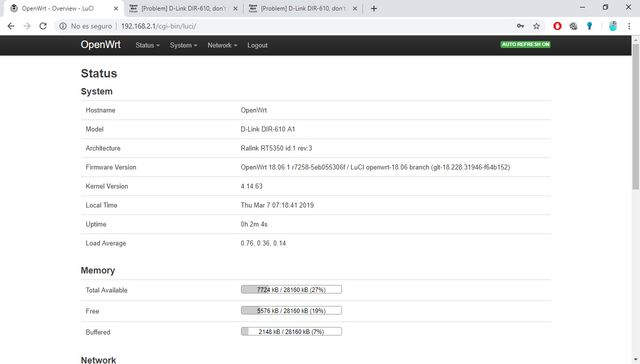The height and width of the screenshot is (364, 640).
Task: Expand the Status dropdown menu
Action: (x=147, y=45)
